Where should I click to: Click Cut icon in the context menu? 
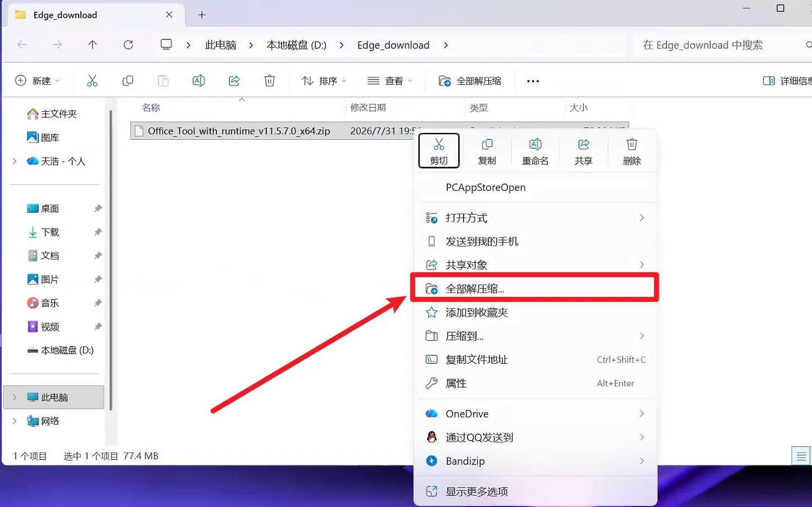click(439, 150)
